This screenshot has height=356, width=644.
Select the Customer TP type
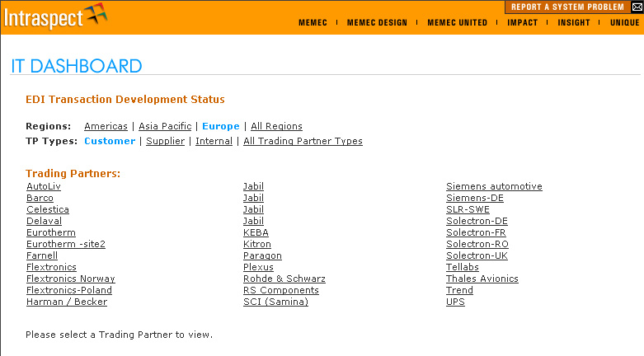[110, 141]
